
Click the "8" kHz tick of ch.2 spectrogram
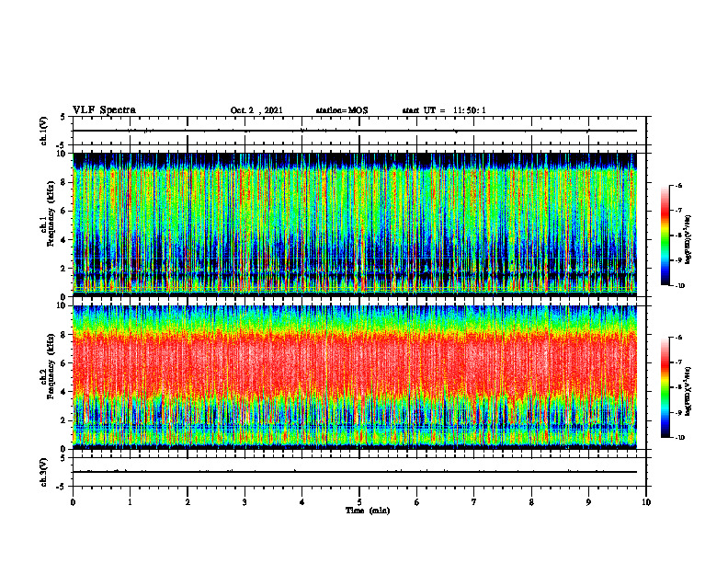point(63,335)
